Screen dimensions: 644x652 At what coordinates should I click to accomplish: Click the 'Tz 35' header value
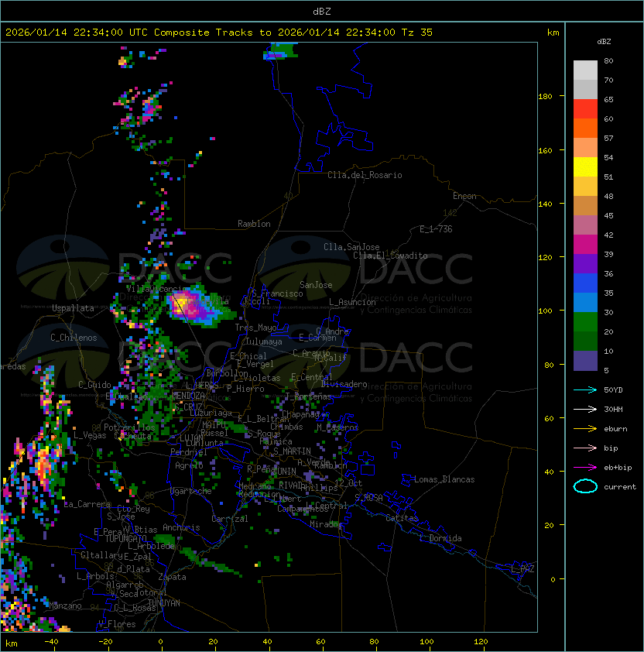pos(417,33)
